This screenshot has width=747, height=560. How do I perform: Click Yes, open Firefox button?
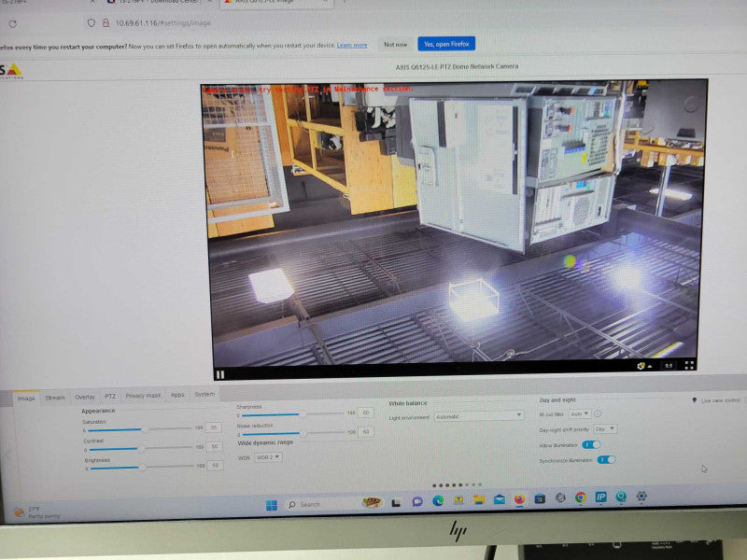[x=446, y=44]
